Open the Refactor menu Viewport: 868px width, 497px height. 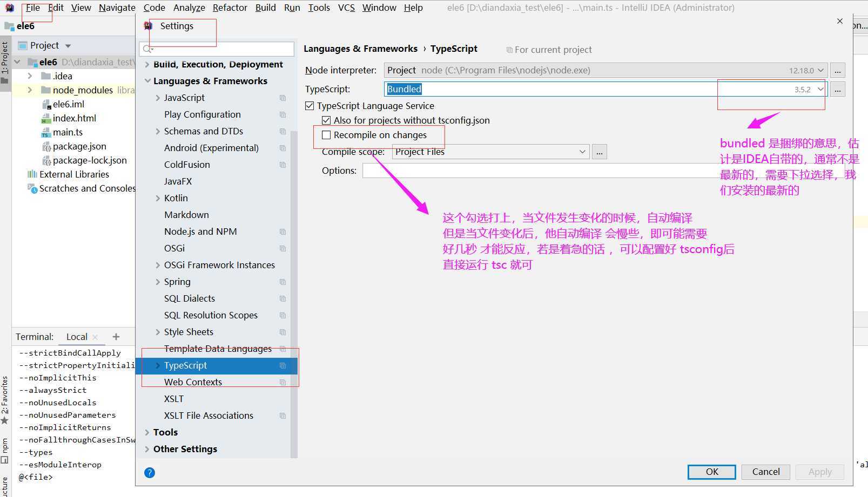[x=230, y=8]
